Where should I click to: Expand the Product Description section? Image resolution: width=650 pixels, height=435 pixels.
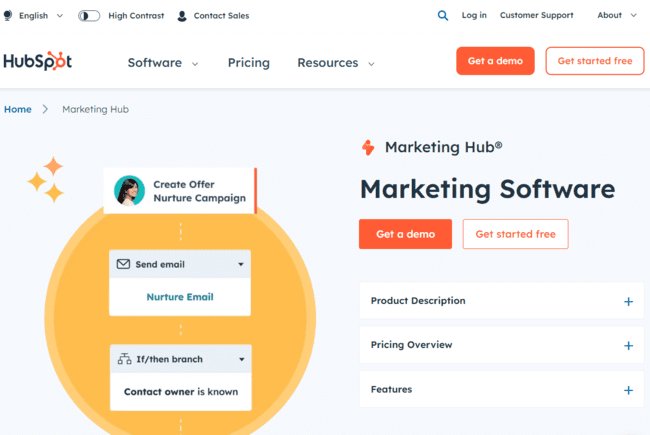tap(502, 301)
